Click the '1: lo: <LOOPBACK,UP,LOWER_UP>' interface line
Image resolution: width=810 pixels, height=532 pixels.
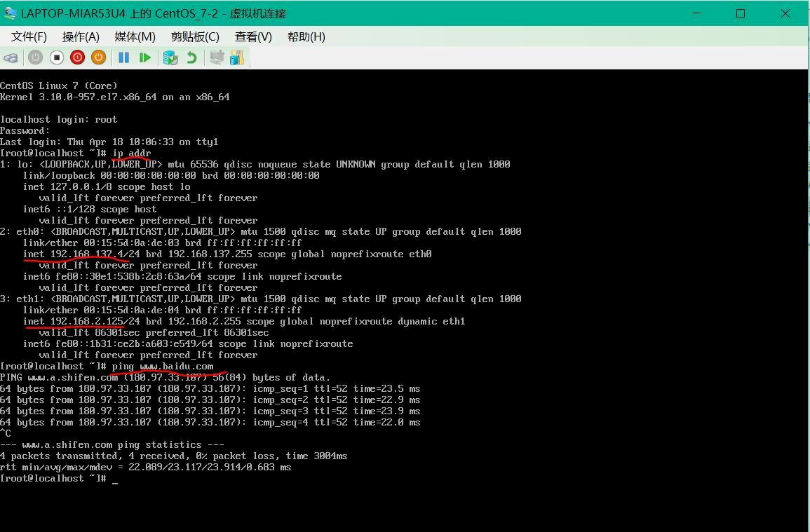click(255, 164)
